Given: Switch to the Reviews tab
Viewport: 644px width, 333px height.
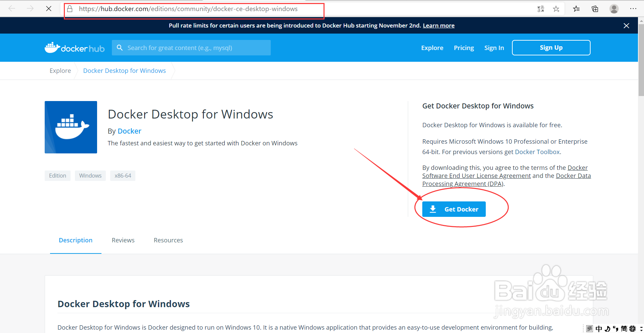Looking at the screenshot, I should 123,240.
